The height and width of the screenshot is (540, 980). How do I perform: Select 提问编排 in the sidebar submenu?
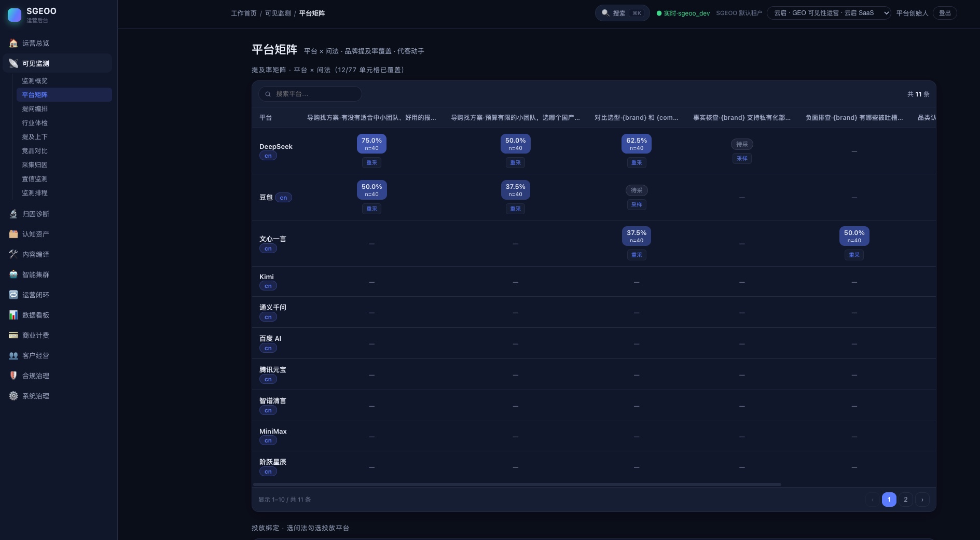point(35,108)
